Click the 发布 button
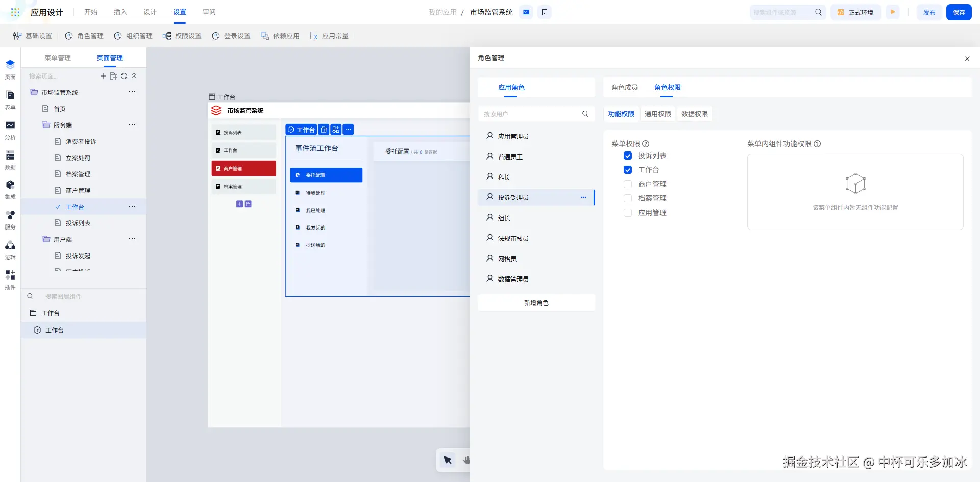This screenshot has width=980, height=482. [x=929, y=12]
